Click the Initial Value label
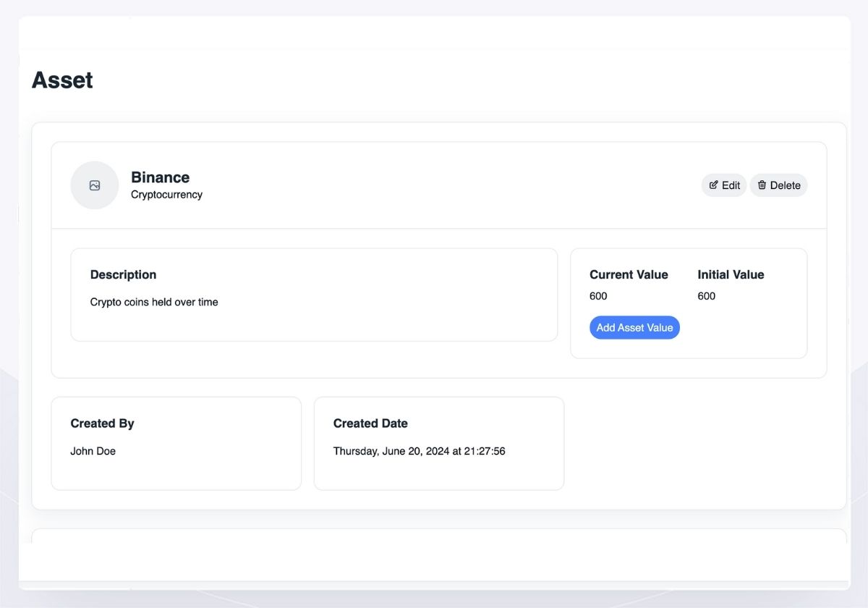 (x=731, y=274)
